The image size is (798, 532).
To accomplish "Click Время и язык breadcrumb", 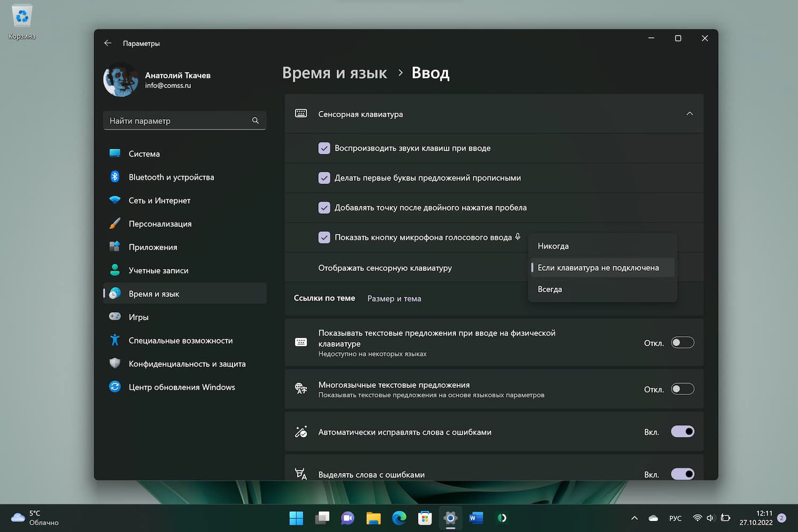I will click(x=335, y=73).
